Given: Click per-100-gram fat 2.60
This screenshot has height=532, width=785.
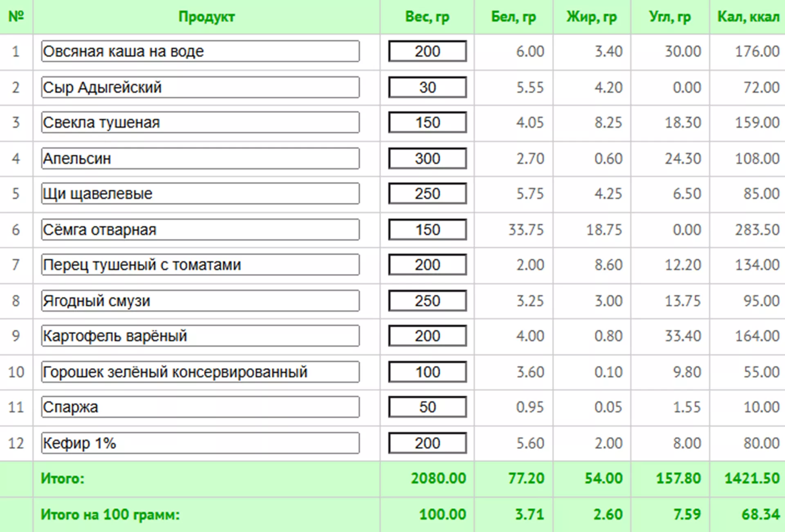Looking at the screenshot, I should tap(608, 514).
